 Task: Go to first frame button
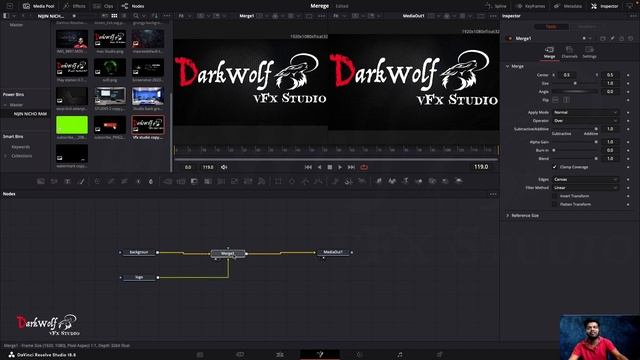[x=308, y=167]
